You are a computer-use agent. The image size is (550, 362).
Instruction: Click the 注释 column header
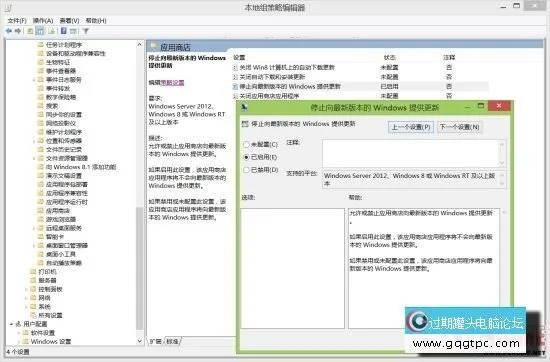point(449,58)
